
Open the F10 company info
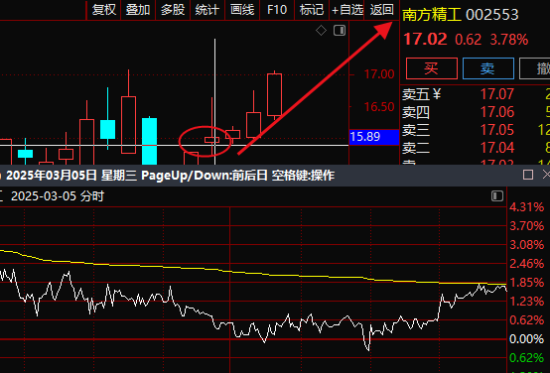pos(277,10)
